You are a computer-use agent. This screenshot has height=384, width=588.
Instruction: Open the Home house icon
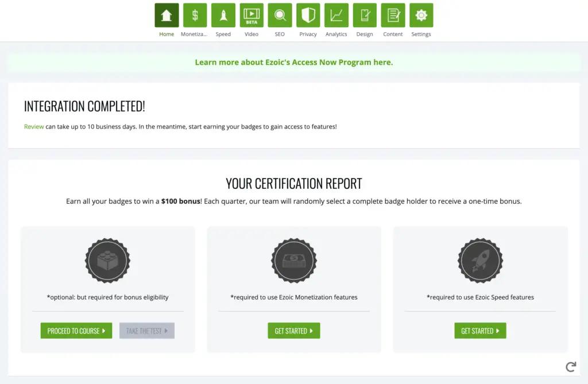[x=167, y=15]
